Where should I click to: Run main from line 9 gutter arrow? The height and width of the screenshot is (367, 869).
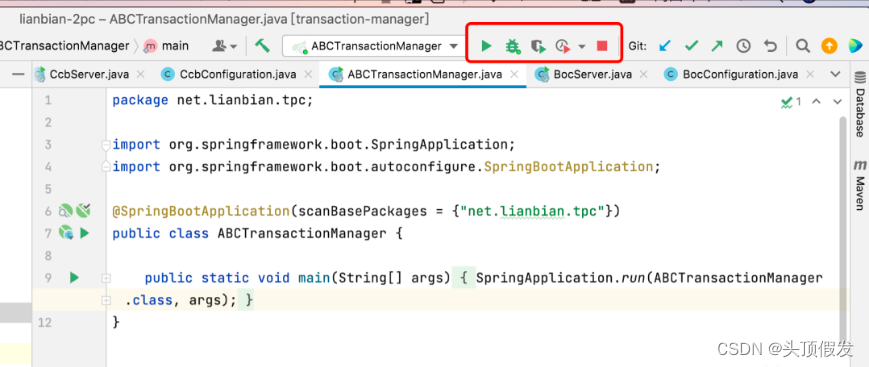(x=74, y=277)
